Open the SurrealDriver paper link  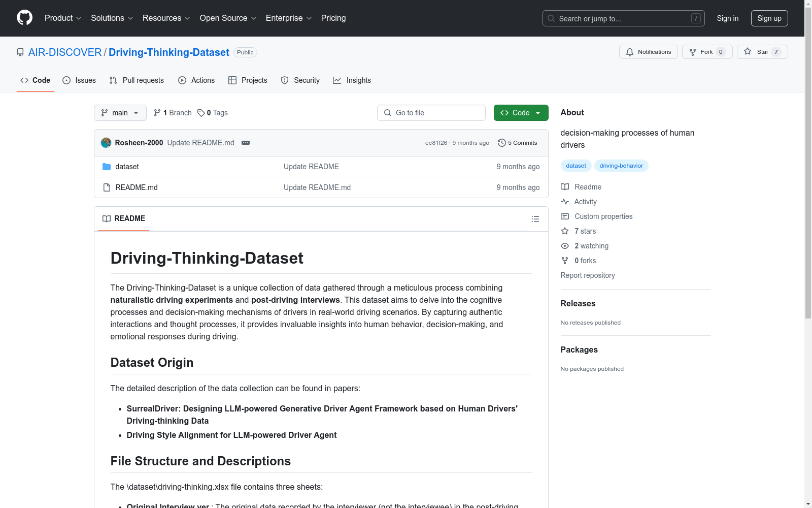point(322,415)
